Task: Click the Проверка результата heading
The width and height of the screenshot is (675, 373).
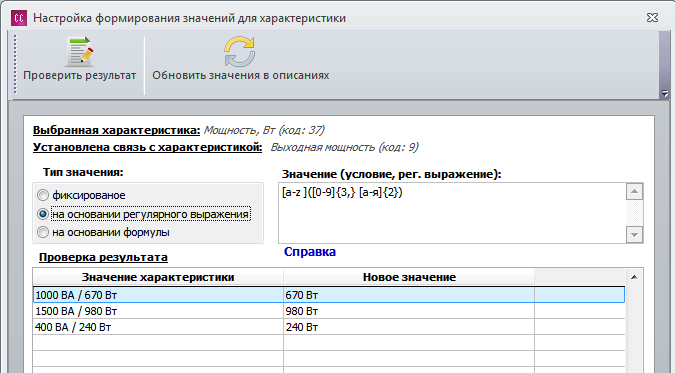Action: [103, 257]
